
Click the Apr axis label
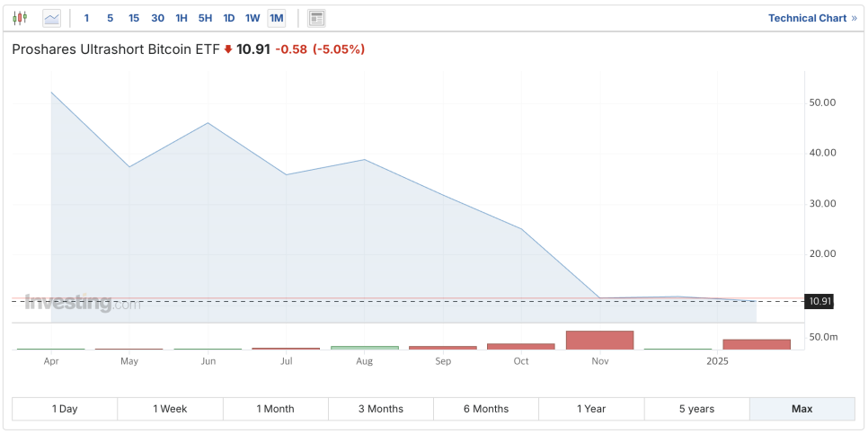click(x=51, y=361)
